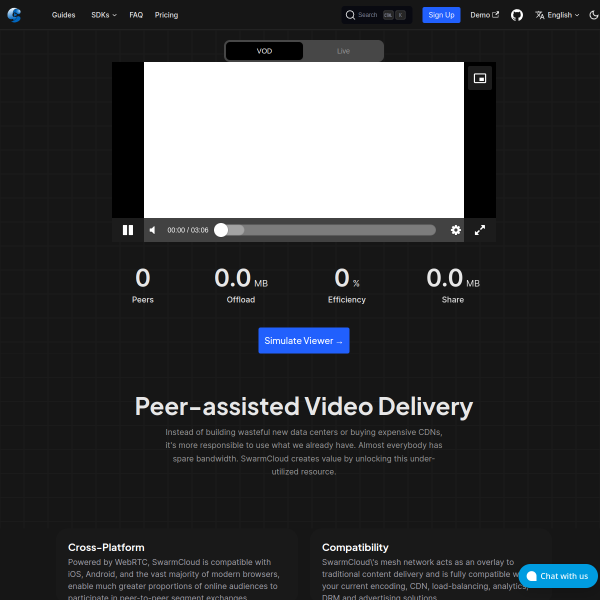Expand the SDKs dropdown menu
Image resolution: width=600 pixels, height=600 pixels.
[x=104, y=15]
